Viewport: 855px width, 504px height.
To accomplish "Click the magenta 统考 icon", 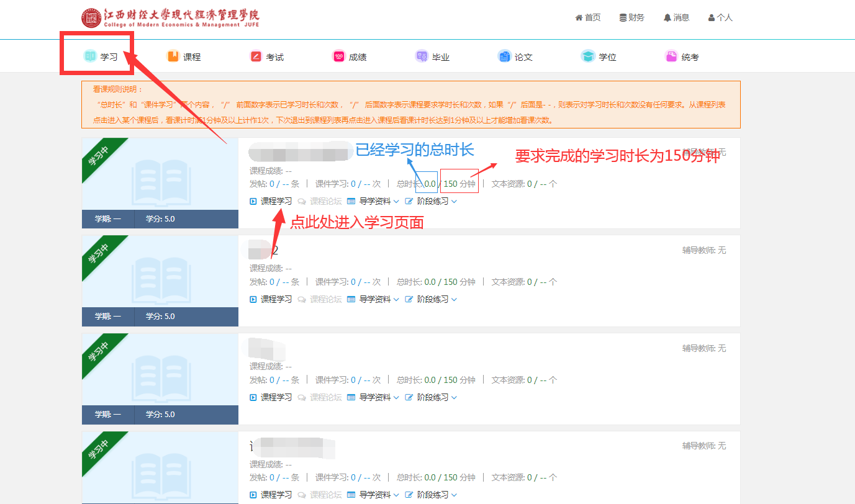I will click(x=671, y=56).
